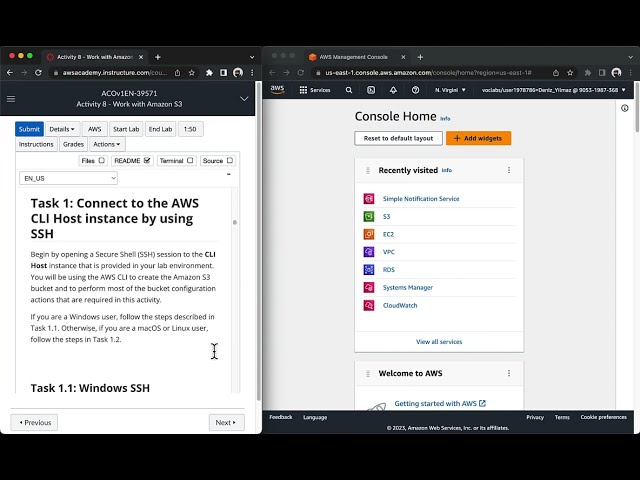Open extensions puzzle icon in the left browser
Screen dimensions: 640x480
click(x=209, y=73)
